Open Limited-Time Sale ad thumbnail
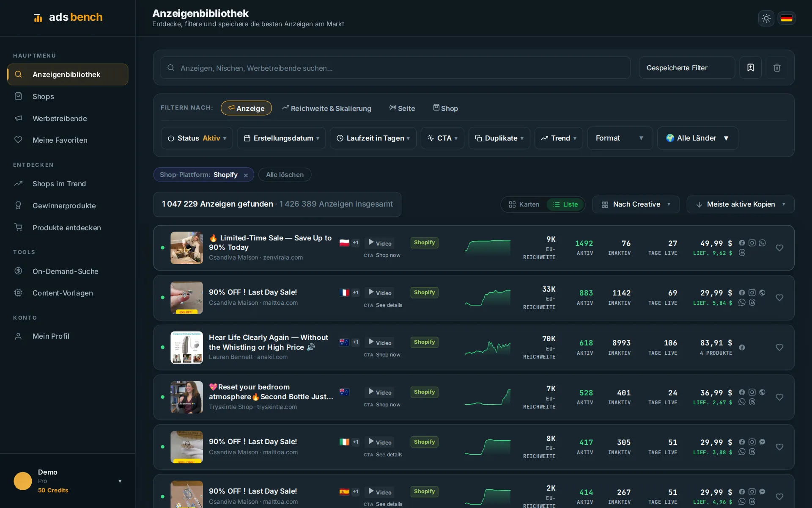The height and width of the screenshot is (508, 812). (187, 248)
